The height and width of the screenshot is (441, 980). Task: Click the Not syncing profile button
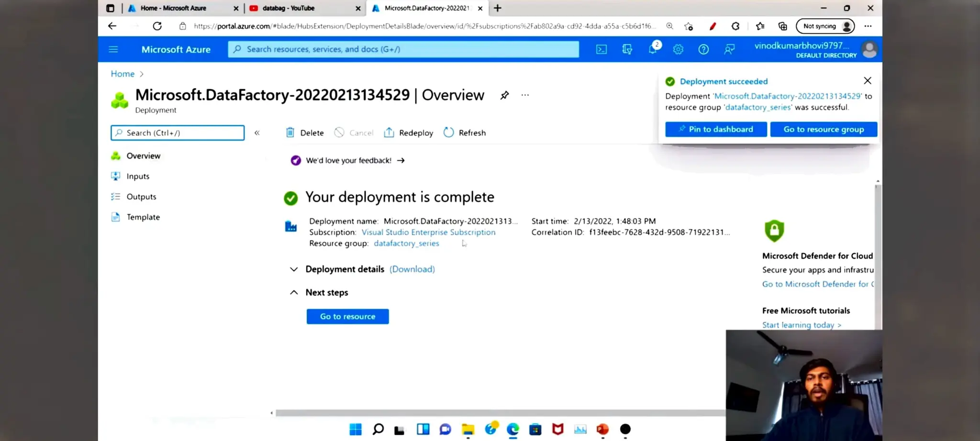pyautogui.click(x=825, y=26)
